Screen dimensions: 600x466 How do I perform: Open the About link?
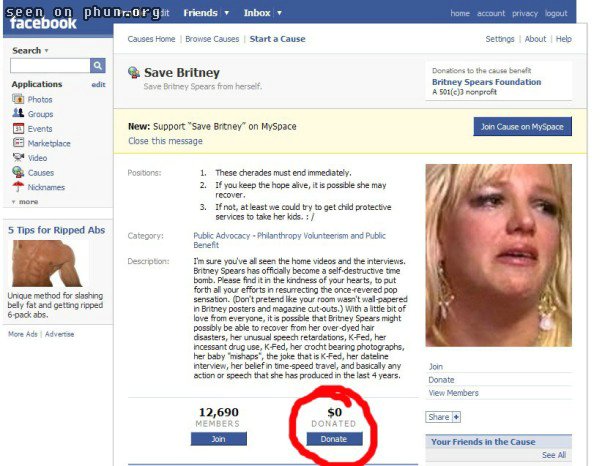(x=535, y=39)
